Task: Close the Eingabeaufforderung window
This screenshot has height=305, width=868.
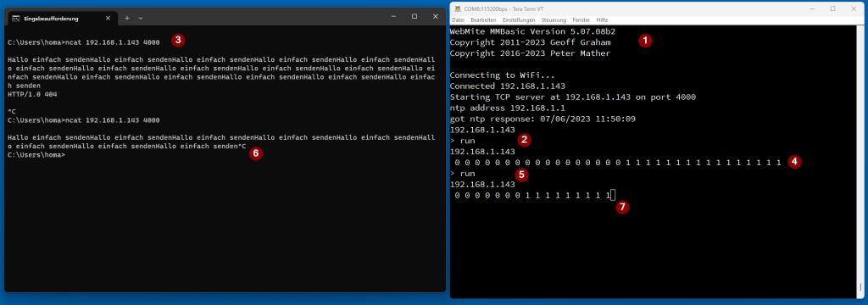Action: coord(436,17)
